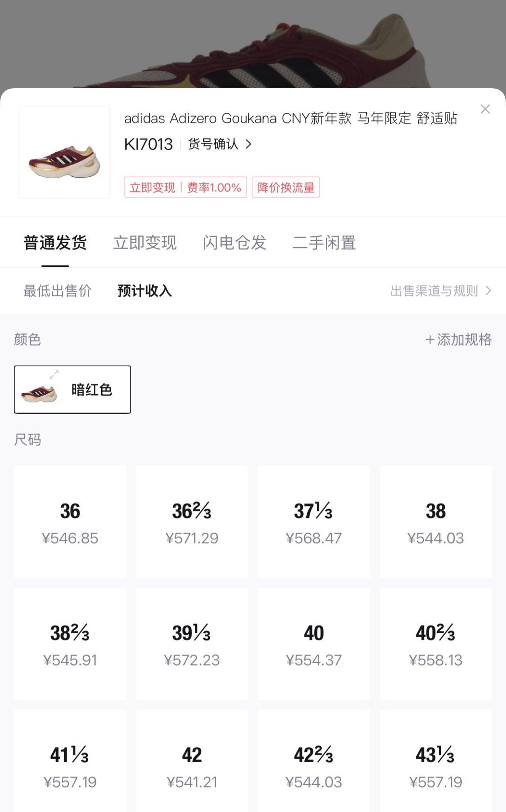Choose size 36 at ¥546.85
This screenshot has width=506, height=812.
(x=70, y=522)
